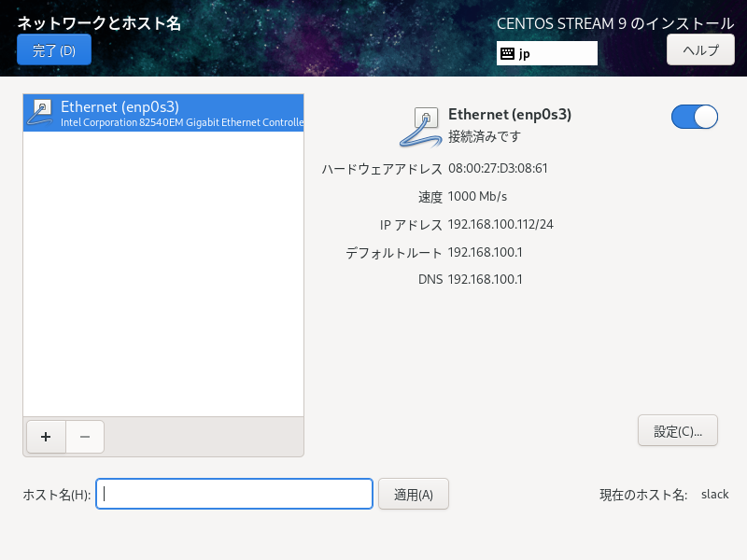Click the Ethernet (enp0s3) heading in details
This screenshot has height=560, width=747.
pyautogui.click(x=510, y=114)
